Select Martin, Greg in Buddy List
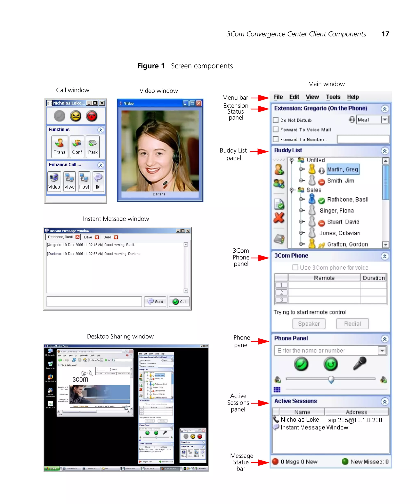 [342, 169]
